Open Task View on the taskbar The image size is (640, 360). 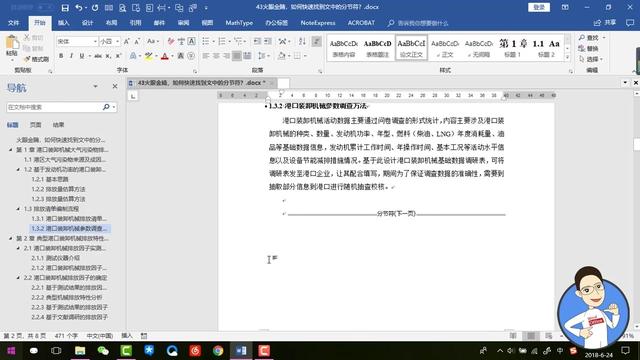56,351
